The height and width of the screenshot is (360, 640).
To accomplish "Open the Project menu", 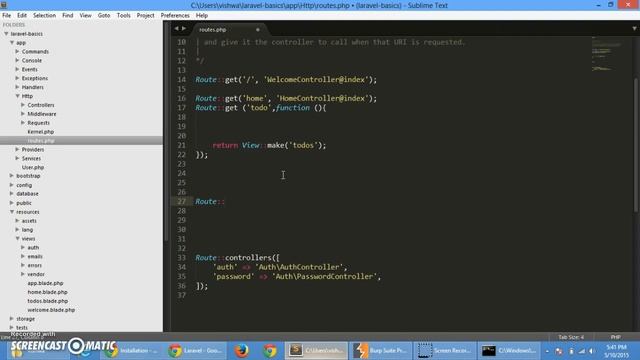I will [x=145, y=16].
